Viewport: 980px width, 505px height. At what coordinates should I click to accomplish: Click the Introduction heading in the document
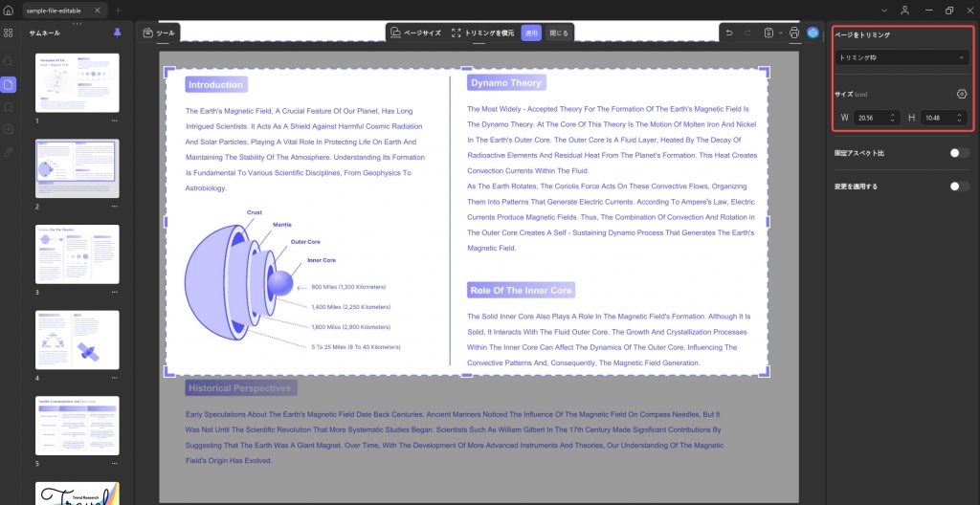(215, 85)
